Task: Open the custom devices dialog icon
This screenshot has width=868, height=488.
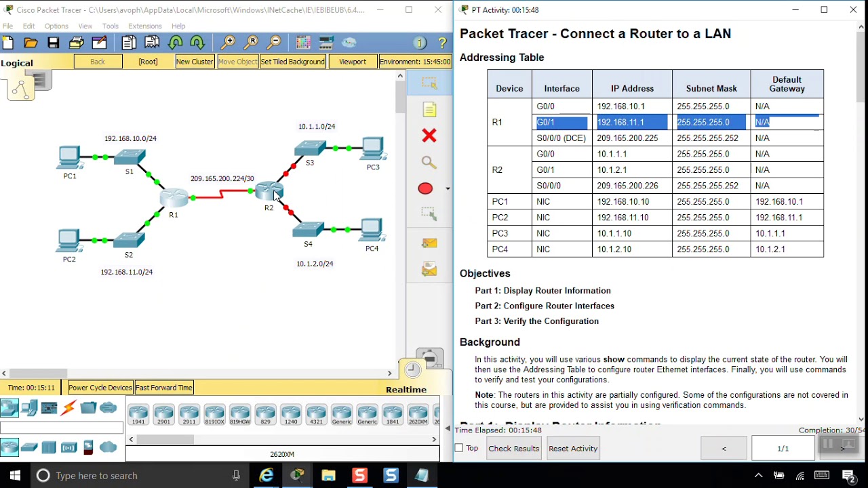Action: [326, 43]
